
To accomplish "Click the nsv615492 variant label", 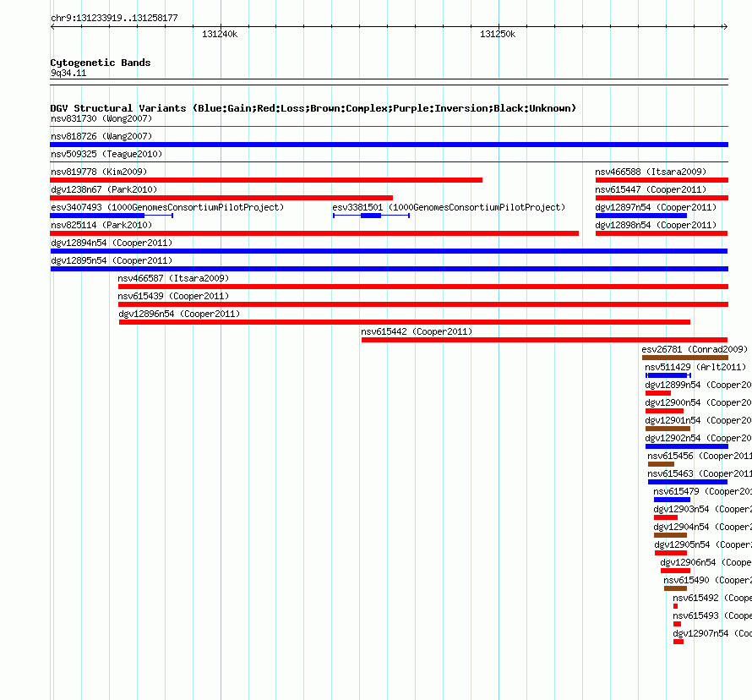I will pyautogui.click(x=712, y=598).
